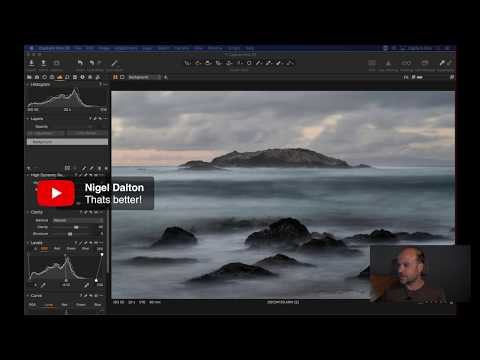Viewport: 480px width, 360px height.
Task: Select the Red tab in Curve panel
Action: (64, 305)
